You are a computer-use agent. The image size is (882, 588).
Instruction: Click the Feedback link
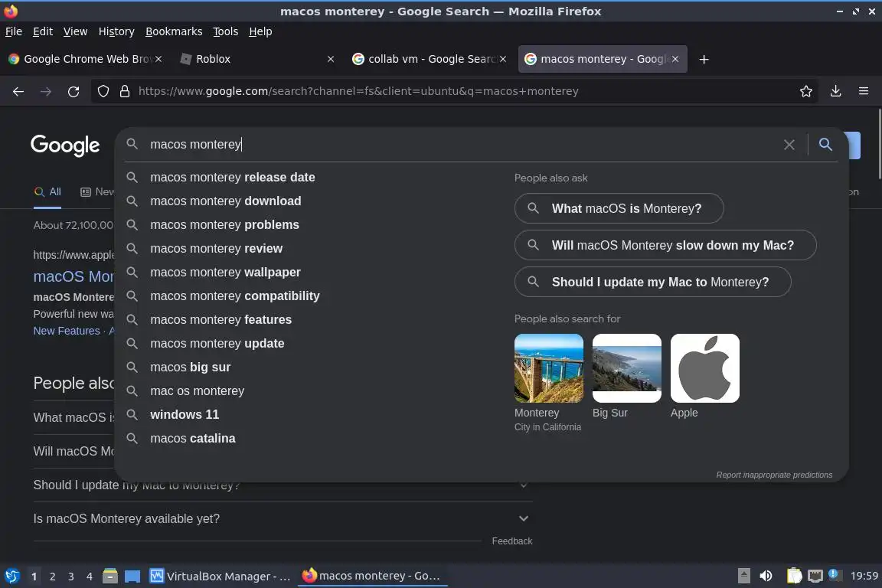click(512, 541)
